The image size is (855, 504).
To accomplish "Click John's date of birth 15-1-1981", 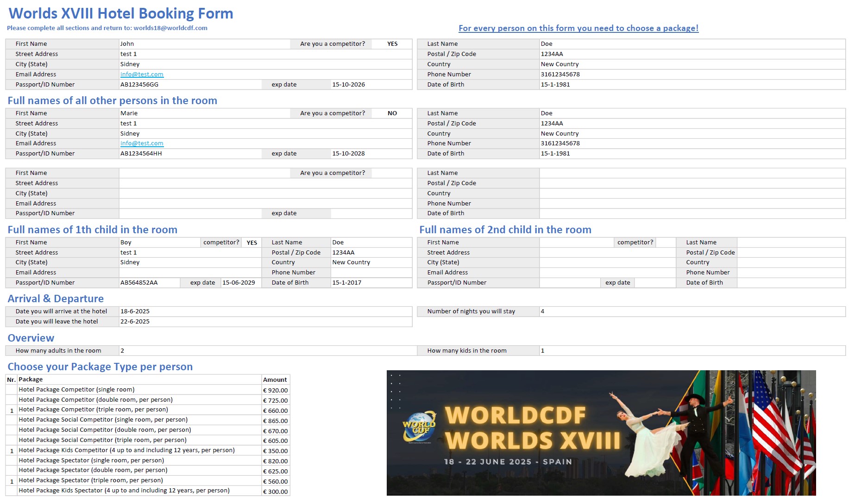I will (x=692, y=85).
